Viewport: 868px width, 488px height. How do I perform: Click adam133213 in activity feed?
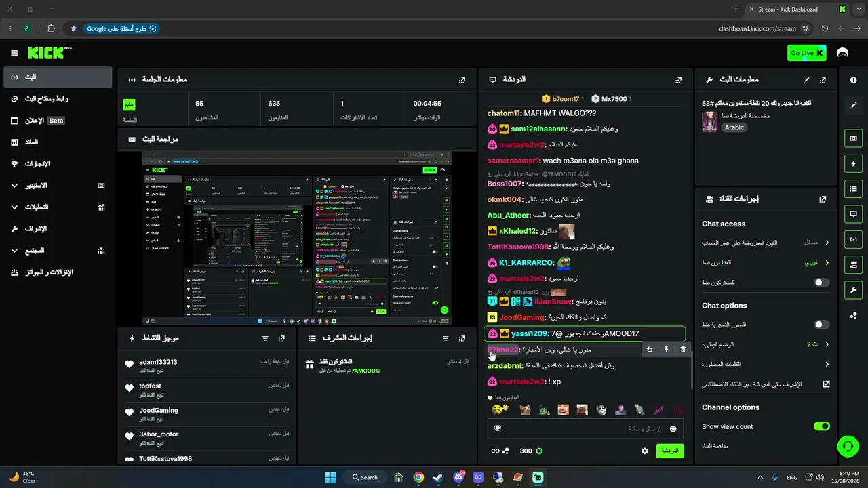158,362
